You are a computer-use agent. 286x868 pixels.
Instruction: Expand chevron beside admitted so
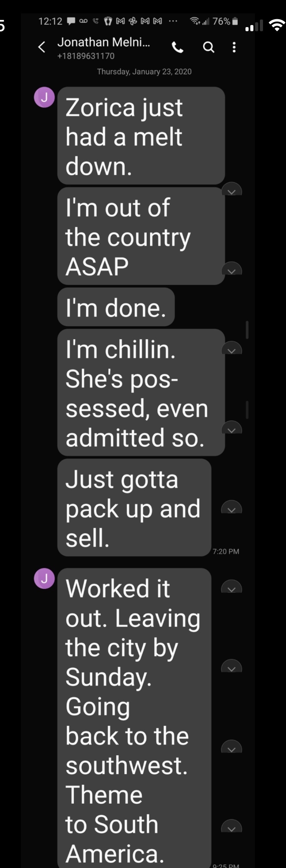(232, 427)
